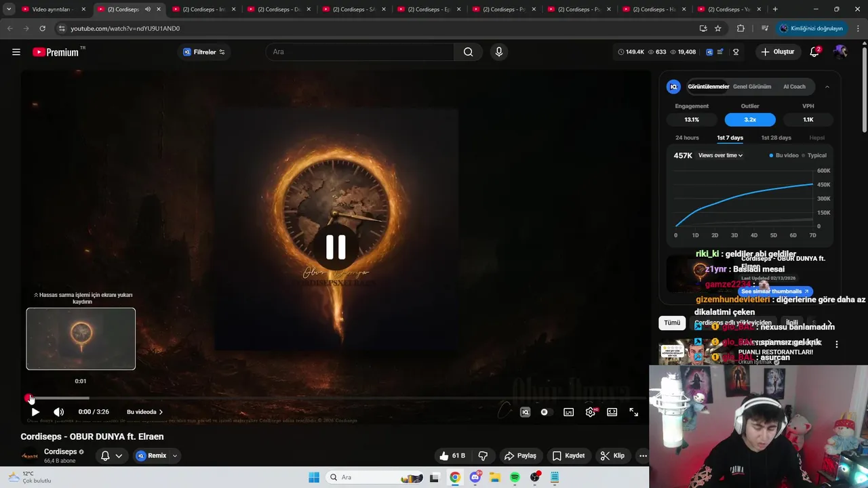This screenshot has width=868, height=488.
Task: Open Bu videoda chapters chevron
Action: click(161, 412)
